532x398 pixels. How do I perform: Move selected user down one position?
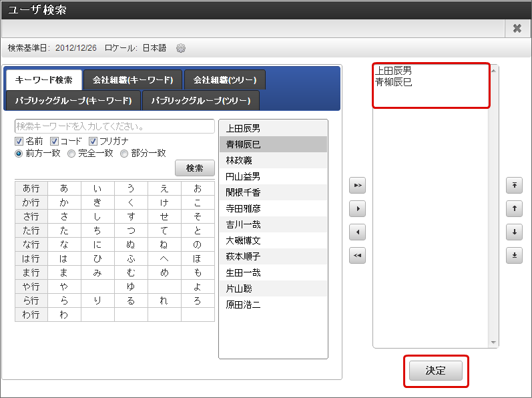point(515,232)
